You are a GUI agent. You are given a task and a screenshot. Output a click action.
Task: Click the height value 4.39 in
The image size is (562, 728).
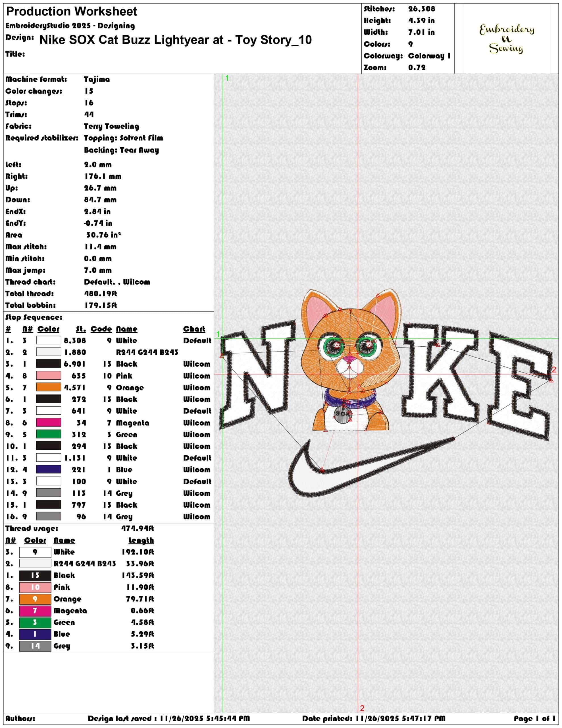422,21
